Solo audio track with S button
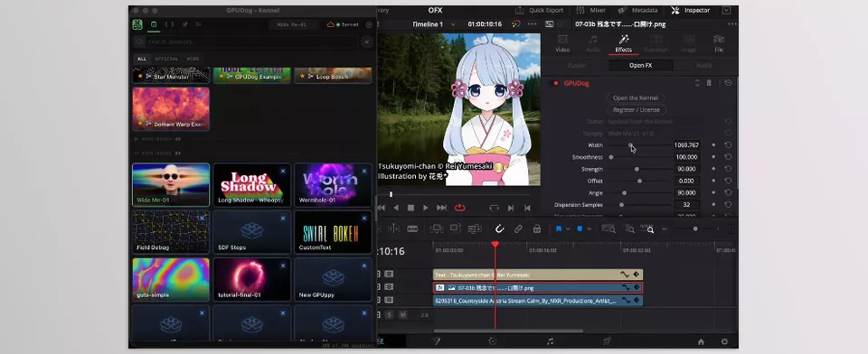 tap(389, 315)
